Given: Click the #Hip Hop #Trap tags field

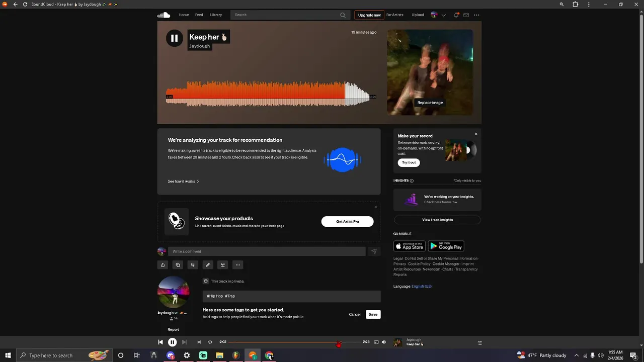Looking at the screenshot, I should [291, 296].
